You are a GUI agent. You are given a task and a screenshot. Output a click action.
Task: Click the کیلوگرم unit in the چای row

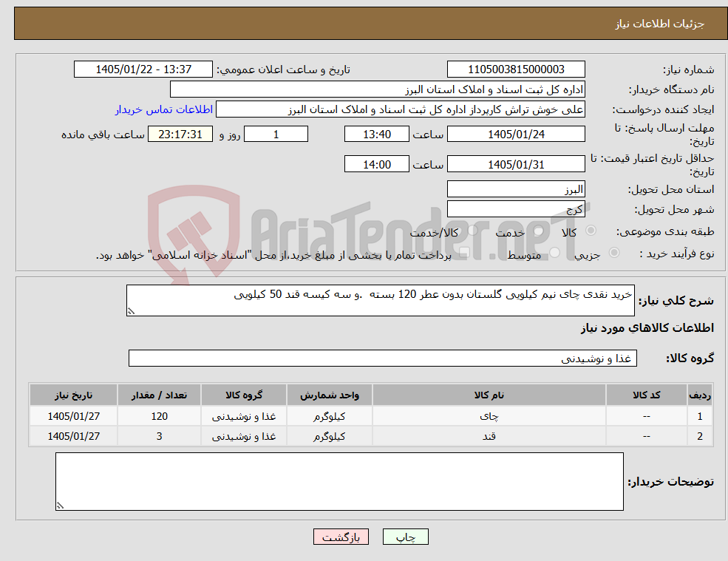click(329, 416)
